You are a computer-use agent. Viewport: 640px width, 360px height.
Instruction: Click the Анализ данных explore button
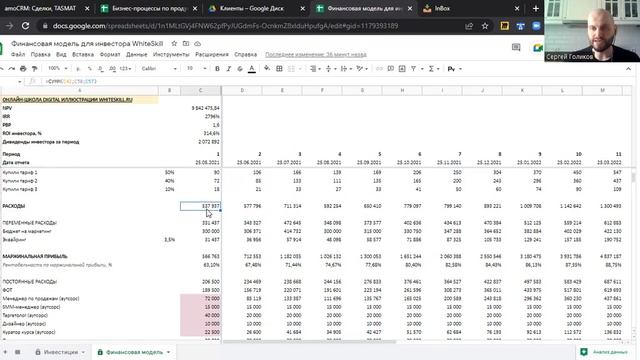coord(605,352)
